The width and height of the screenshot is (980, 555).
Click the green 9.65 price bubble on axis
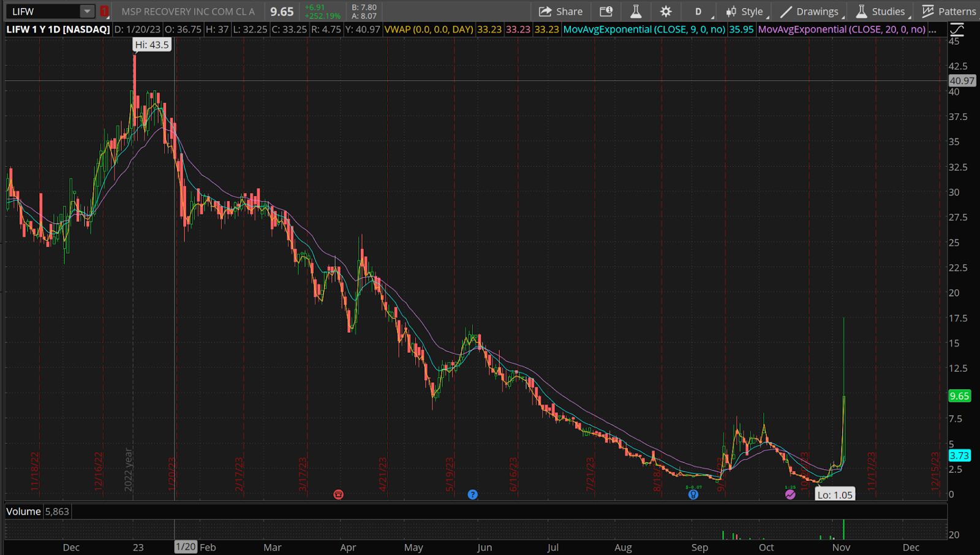[959, 396]
